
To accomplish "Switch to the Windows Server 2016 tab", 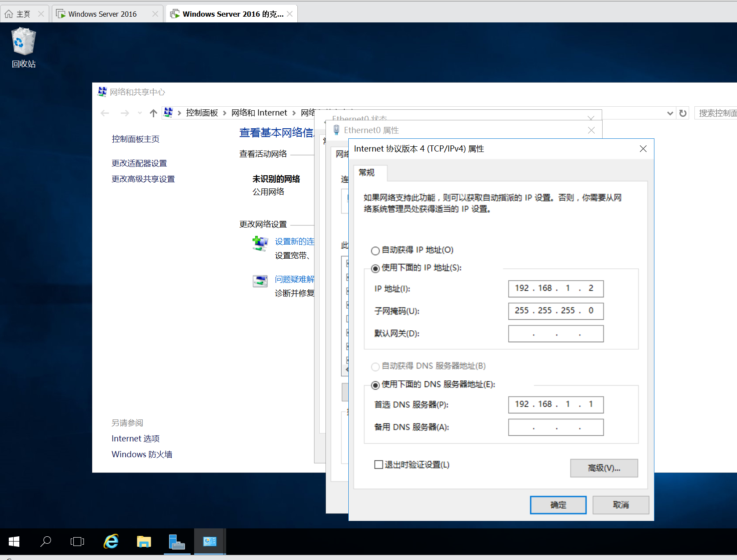I will [102, 14].
